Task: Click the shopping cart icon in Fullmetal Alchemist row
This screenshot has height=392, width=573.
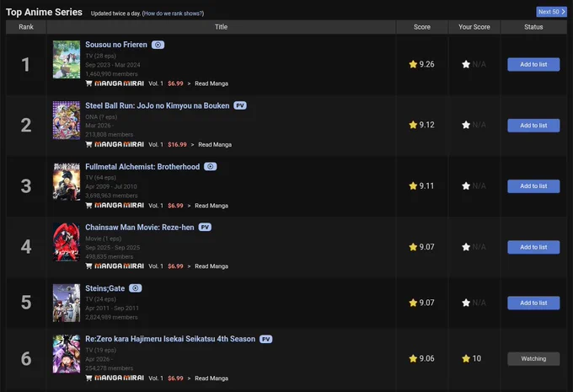Action: point(88,206)
